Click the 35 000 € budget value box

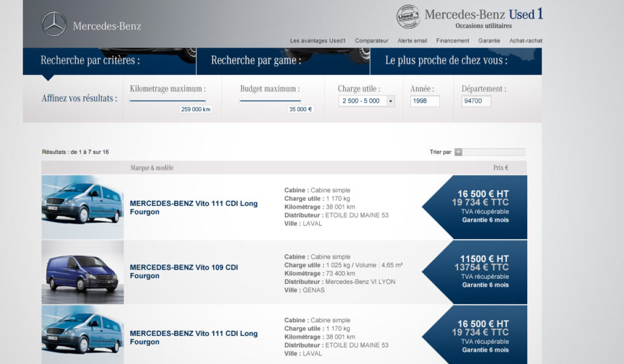(300, 109)
